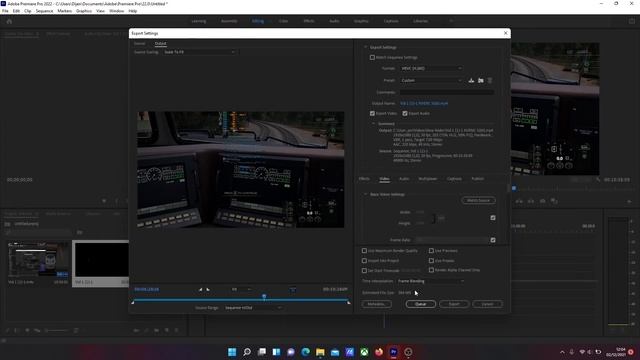Enable Set Start Timecode checkbox
This screenshot has height=360, width=640.
[364, 270]
